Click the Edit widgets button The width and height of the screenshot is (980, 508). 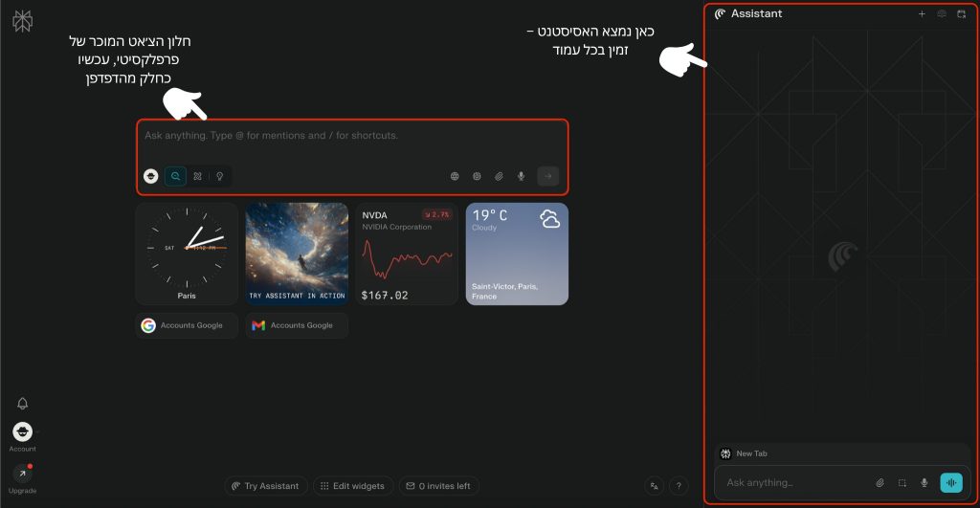coord(353,486)
